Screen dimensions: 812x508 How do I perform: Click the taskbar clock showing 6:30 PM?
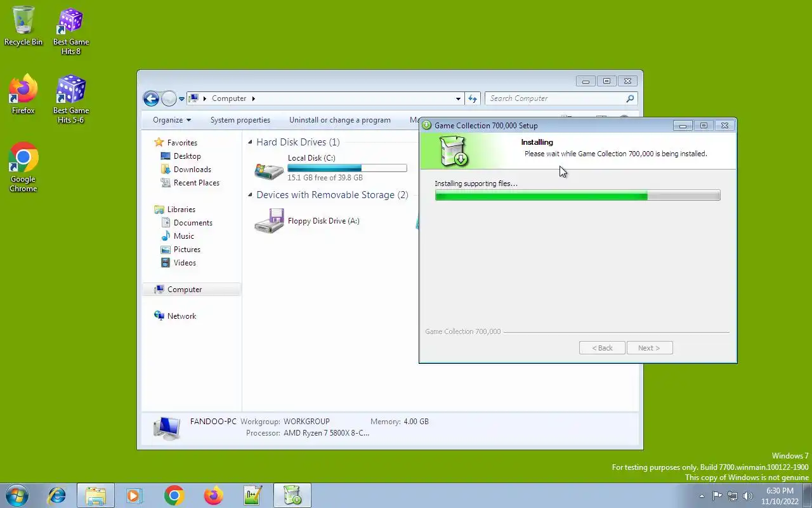click(780, 496)
